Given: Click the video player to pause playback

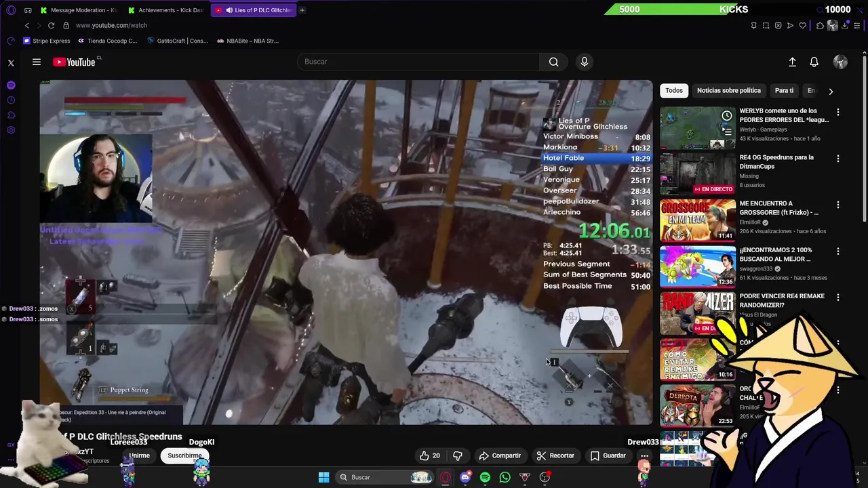Looking at the screenshot, I should pyautogui.click(x=346, y=252).
